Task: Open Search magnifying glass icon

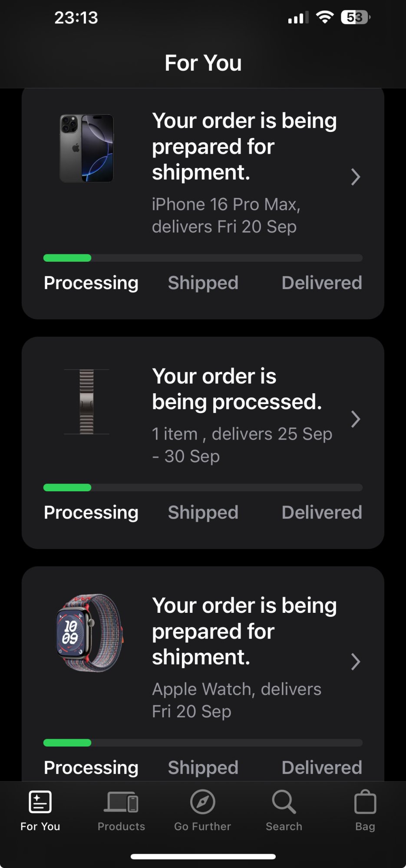Action: click(284, 802)
